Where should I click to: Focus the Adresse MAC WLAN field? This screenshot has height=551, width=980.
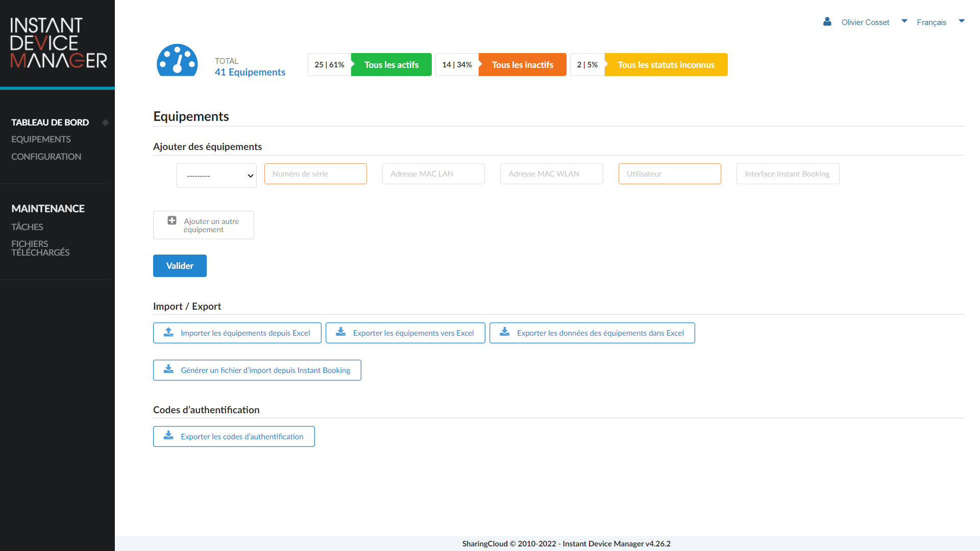click(552, 174)
